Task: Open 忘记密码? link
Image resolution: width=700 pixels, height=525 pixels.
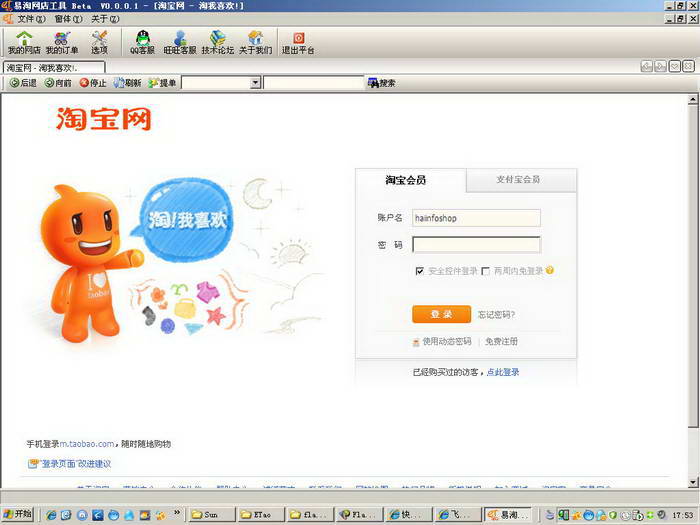Action: pyautogui.click(x=496, y=315)
